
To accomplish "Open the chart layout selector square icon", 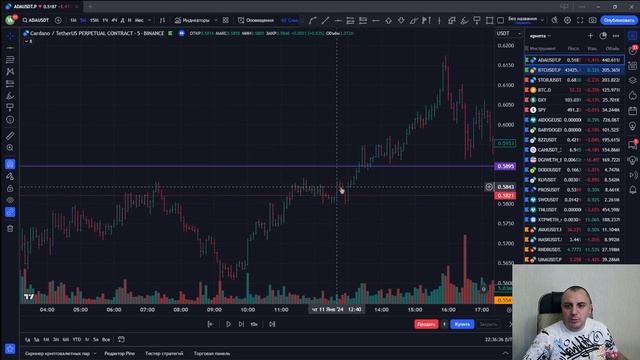I will tap(500, 20).
